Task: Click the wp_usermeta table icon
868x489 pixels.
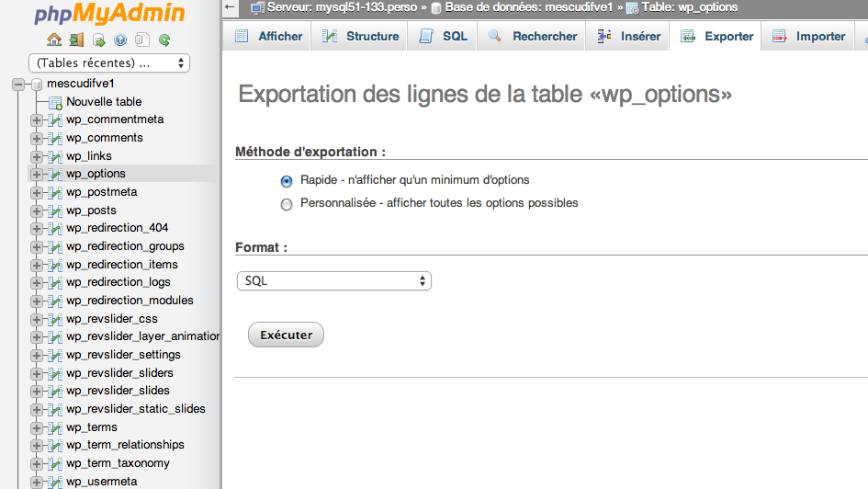Action: click(55, 482)
